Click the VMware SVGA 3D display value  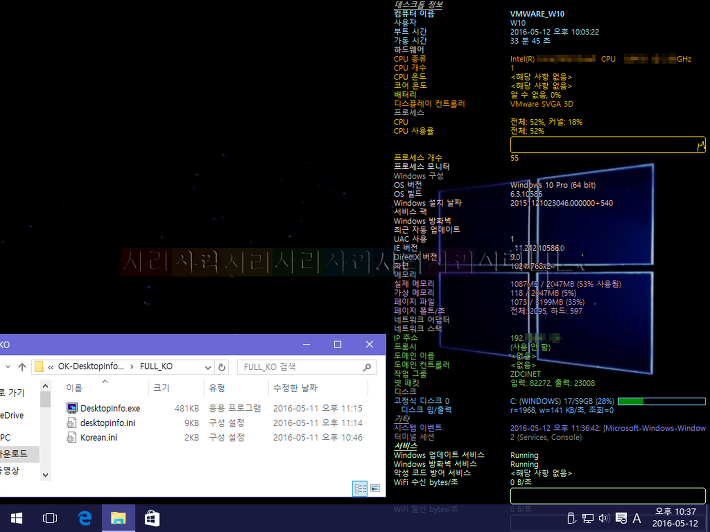pos(542,104)
